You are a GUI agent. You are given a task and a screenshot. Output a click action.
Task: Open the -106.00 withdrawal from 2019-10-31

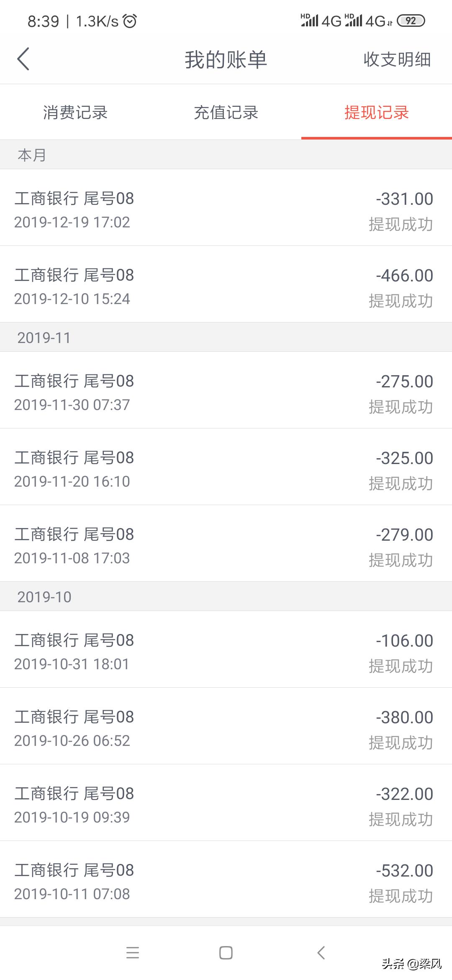coord(226,650)
